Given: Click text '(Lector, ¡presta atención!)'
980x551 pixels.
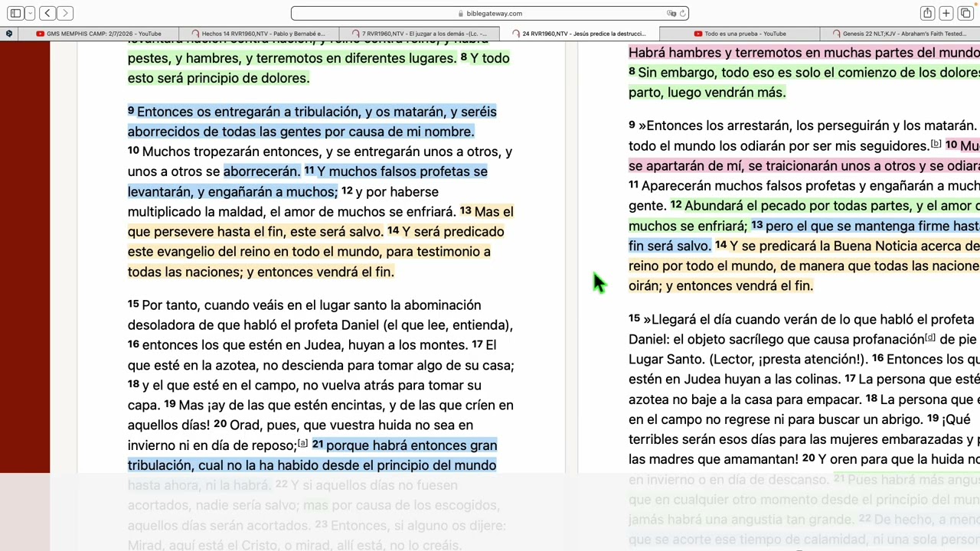Looking at the screenshot, I should [x=789, y=360].
